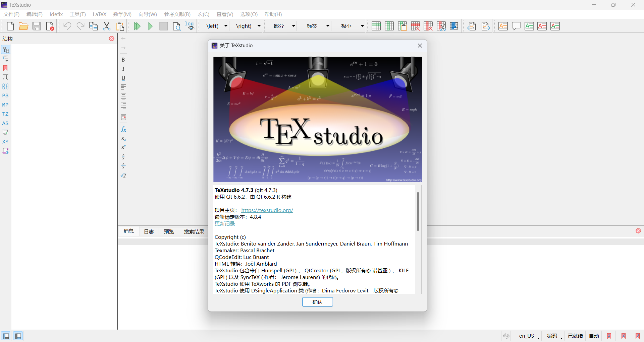Image resolution: width=644 pixels, height=342 pixels.
Task: Save the document with floppy disk icon
Action: point(37,26)
